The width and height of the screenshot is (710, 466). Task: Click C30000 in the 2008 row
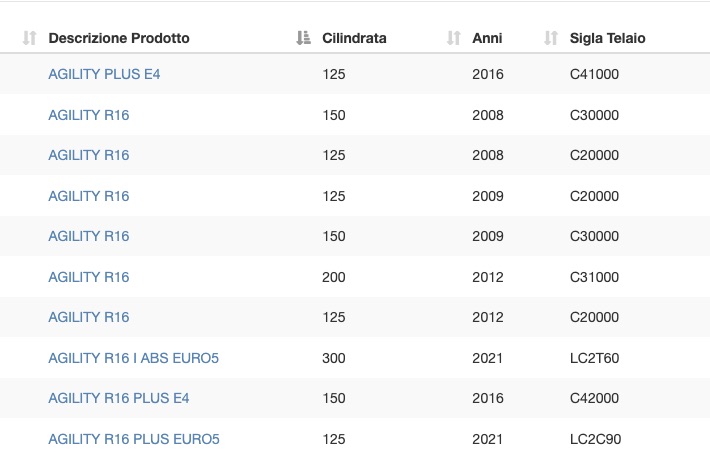point(594,115)
